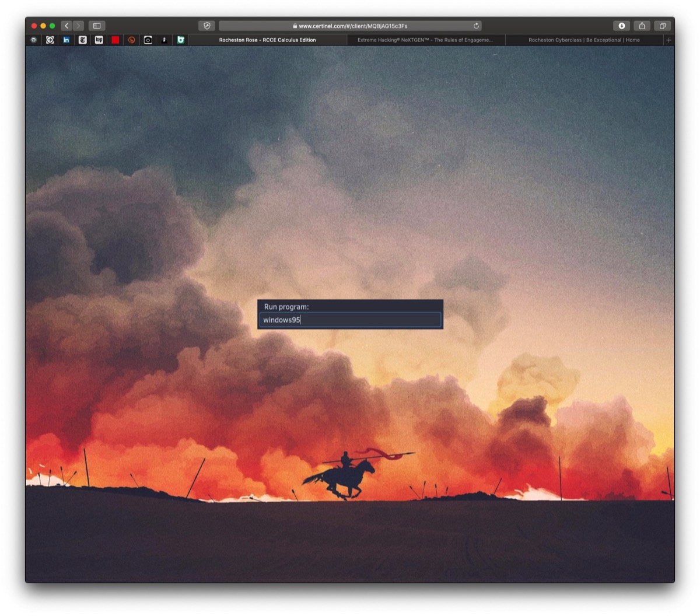The image size is (700, 616).
Task: Click the Run program text field
Action: [350, 320]
